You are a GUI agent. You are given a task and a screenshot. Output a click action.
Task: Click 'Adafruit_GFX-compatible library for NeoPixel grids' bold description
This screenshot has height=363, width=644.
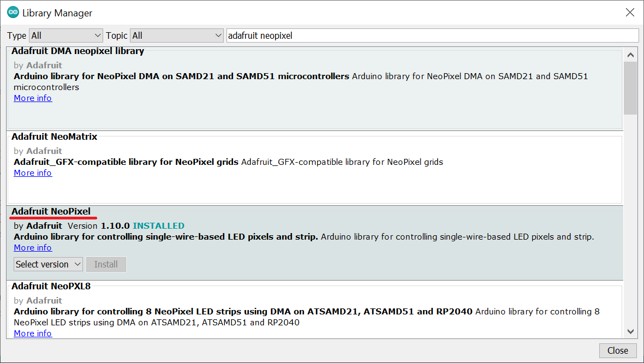pyautogui.click(x=126, y=162)
